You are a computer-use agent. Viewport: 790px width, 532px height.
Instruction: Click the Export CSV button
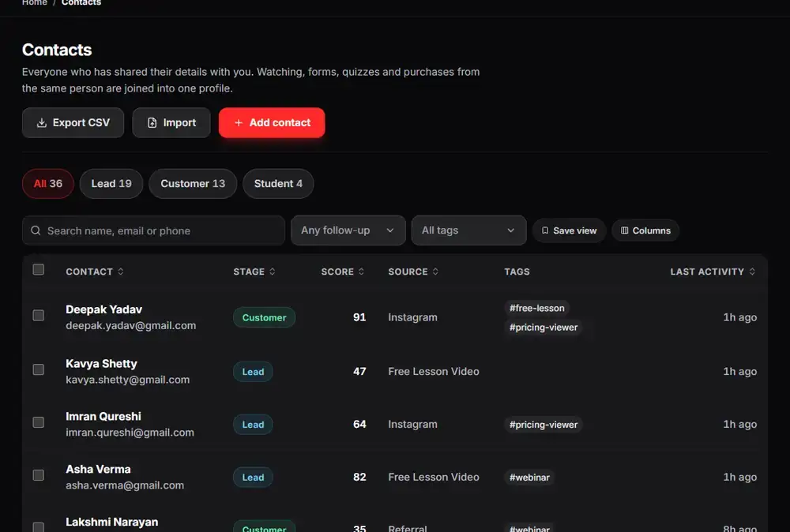pyautogui.click(x=73, y=123)
